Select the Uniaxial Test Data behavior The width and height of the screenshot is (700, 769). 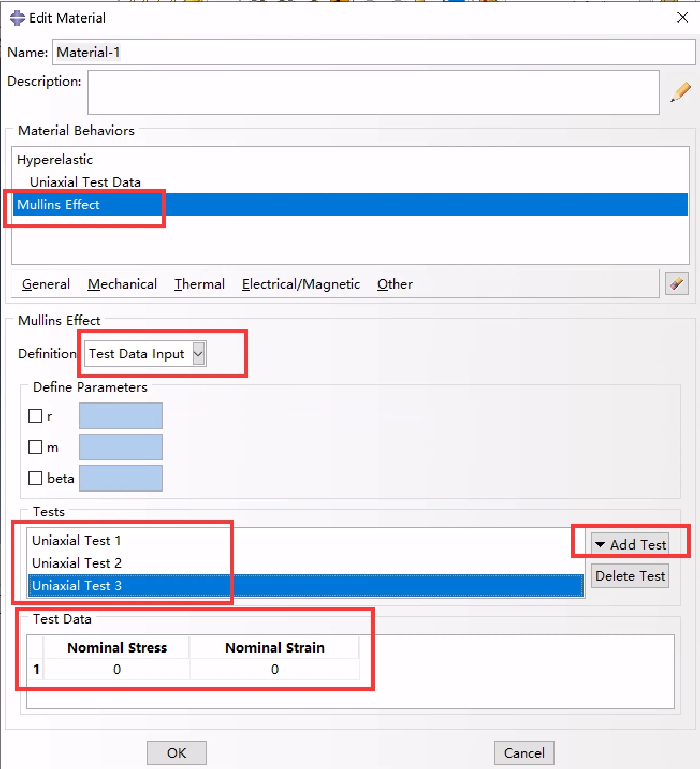pos(350,182)
